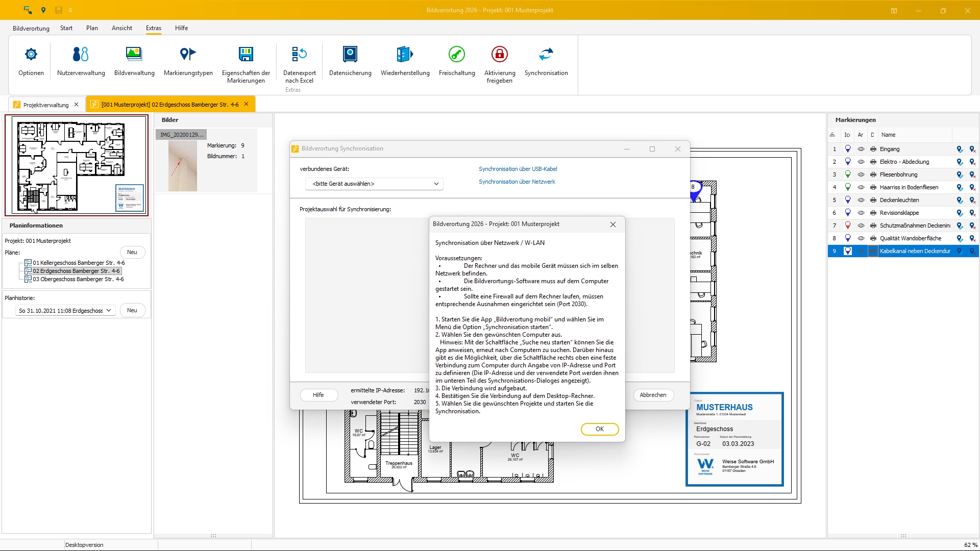Confirm the network sync dialog with OK
Viewport: 980px width, 551px height.
[599, 429]
